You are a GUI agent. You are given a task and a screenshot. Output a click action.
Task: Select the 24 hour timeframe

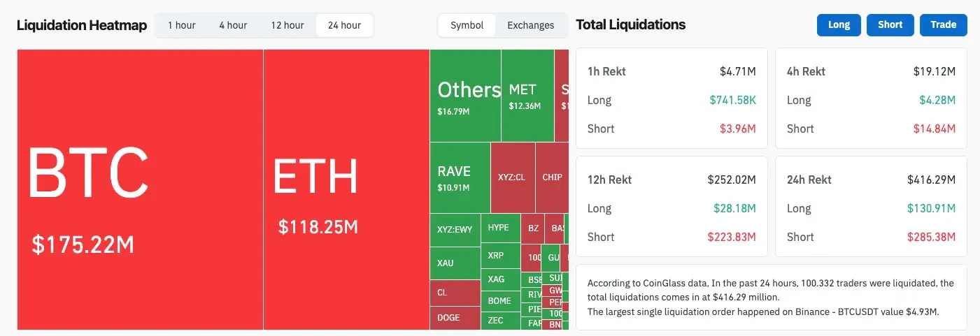pos(344,25)
